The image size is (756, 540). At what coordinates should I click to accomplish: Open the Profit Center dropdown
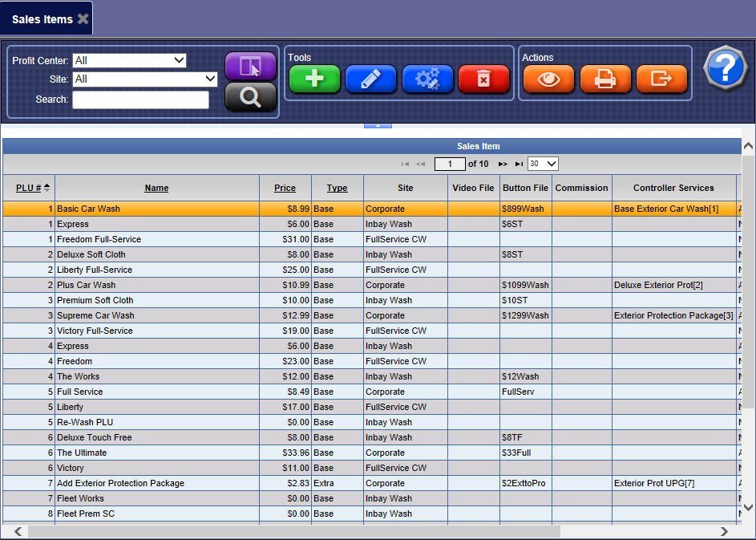coord(129,60)
